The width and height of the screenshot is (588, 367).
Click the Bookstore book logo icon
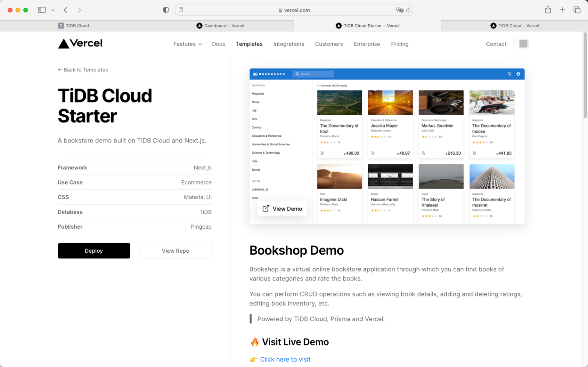click(255, 74)
